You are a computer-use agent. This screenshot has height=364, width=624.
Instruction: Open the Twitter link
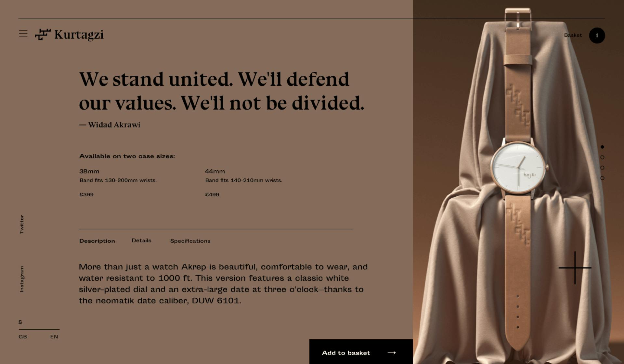click(21, 224)
